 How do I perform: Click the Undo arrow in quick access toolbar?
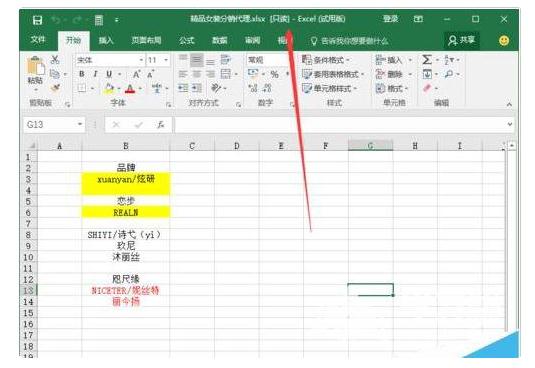pyautogui.click(x=56, y=20)
